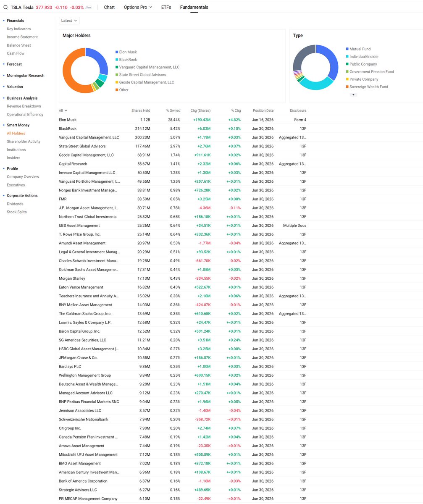Select All Holders in sidebar
Viewport: 423px width, 504px height.
tap(16, 133)
